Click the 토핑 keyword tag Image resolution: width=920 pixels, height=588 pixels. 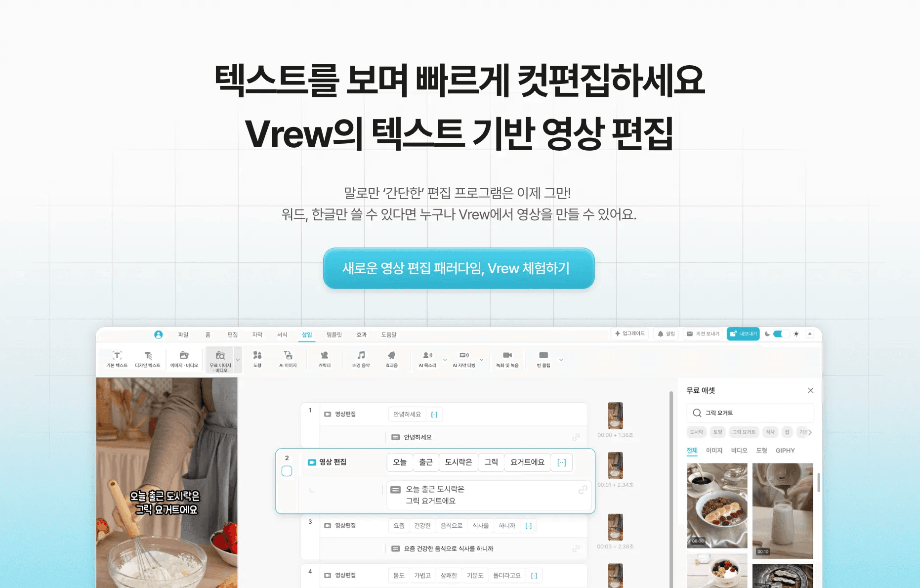pos(717,432)
